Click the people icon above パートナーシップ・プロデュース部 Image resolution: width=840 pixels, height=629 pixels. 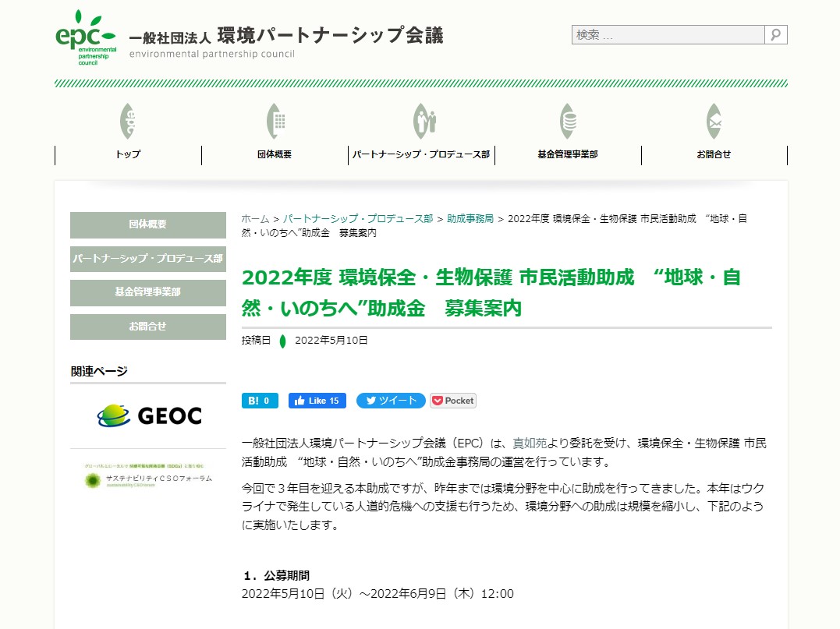(x=421, y=121)
